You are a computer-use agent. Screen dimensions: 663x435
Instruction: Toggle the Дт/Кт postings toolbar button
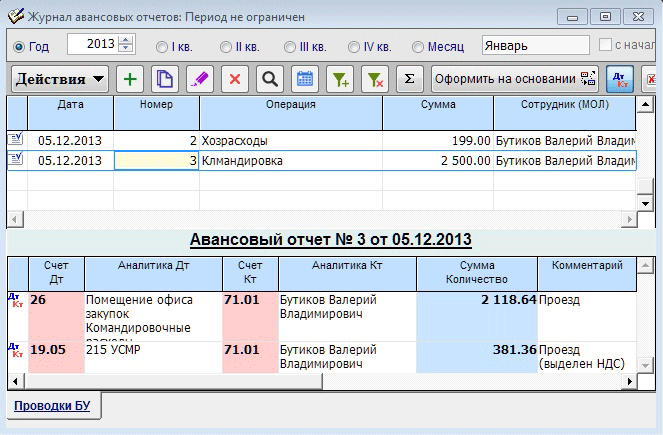pos(620,79)
